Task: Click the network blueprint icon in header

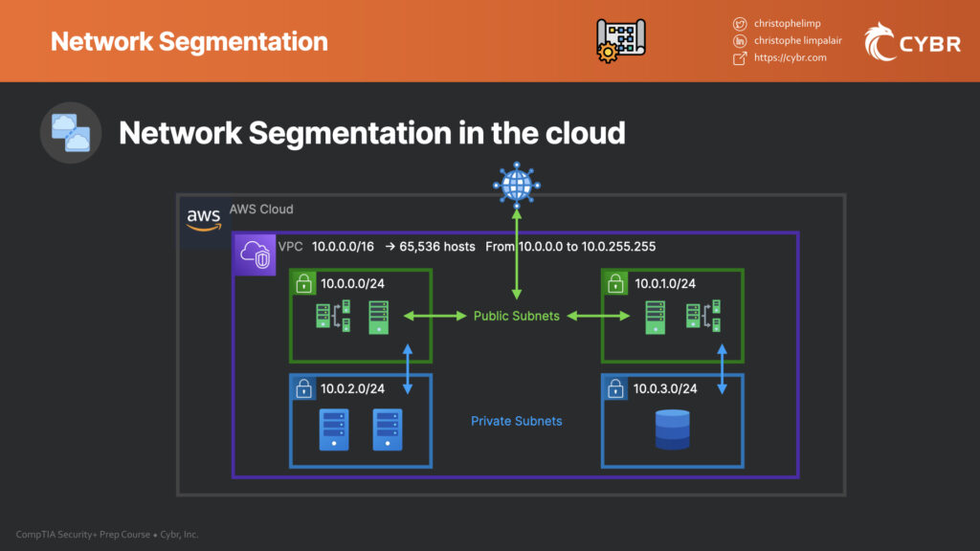Action: 620,40
